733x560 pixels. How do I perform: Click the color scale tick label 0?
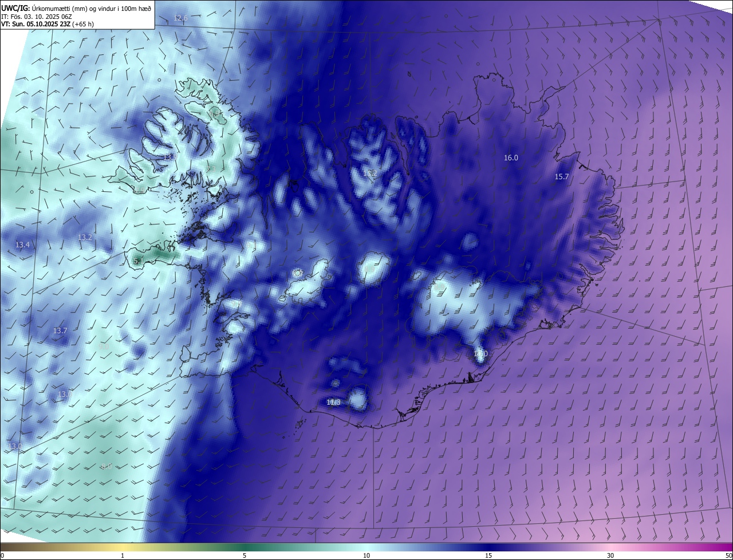tap(2, 555)
